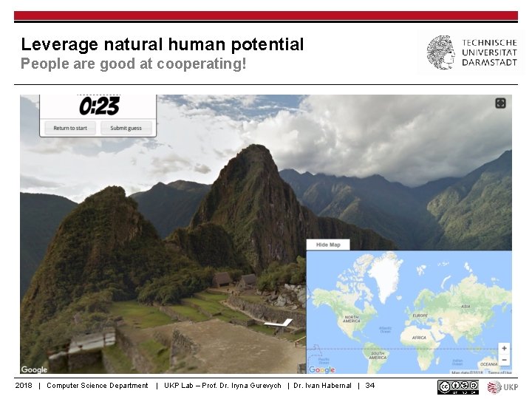
Task: Click the fullscreen icon on street view
Action: [x=500, y=103]
